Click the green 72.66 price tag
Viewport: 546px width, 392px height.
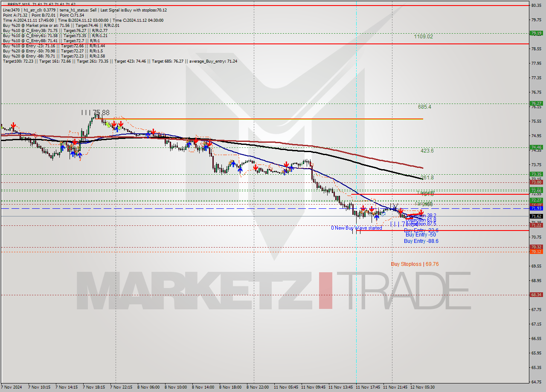[536, 190]
